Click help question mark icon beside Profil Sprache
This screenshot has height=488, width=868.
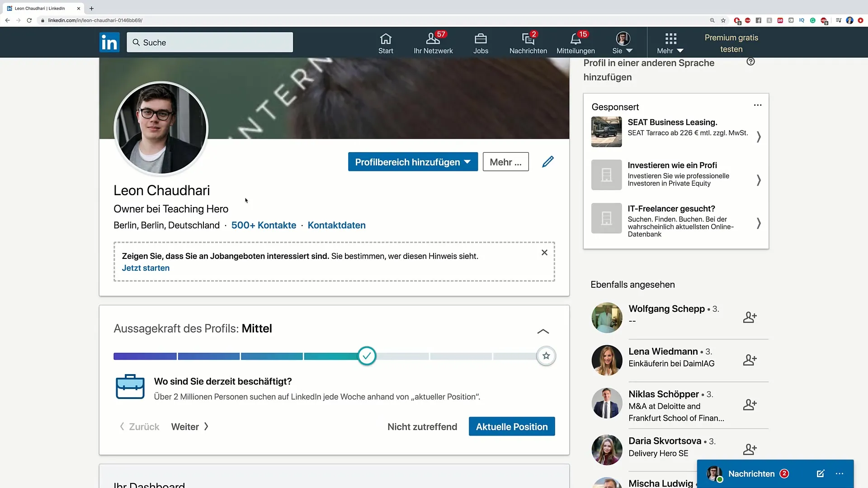tap(750, 62)
